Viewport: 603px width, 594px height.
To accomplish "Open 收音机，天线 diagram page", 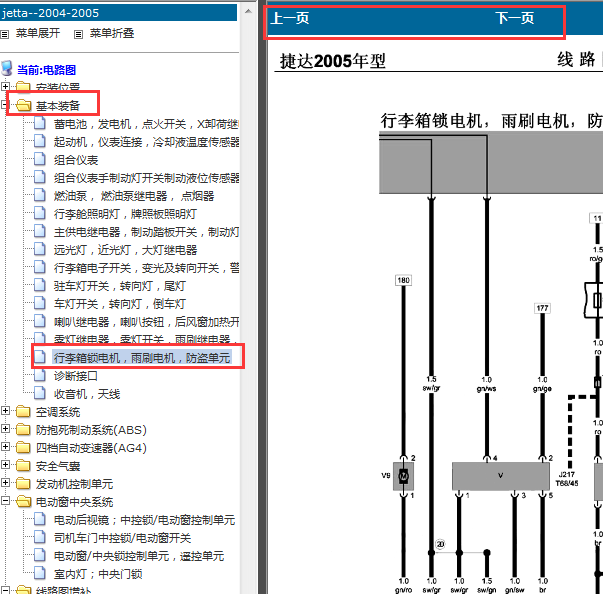I will pyautogui.click(x=87, y=394).
